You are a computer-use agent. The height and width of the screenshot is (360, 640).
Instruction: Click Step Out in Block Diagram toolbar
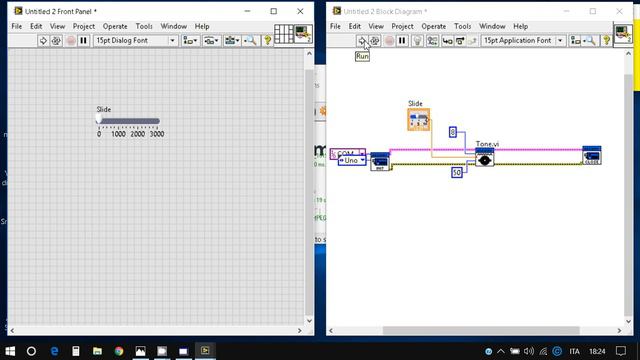pyautogui.click(x=472, y=40)
